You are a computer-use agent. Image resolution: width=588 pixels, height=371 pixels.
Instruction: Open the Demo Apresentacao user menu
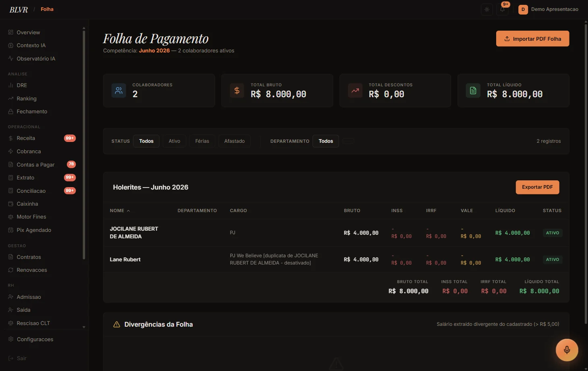click(x=548, y=9)
